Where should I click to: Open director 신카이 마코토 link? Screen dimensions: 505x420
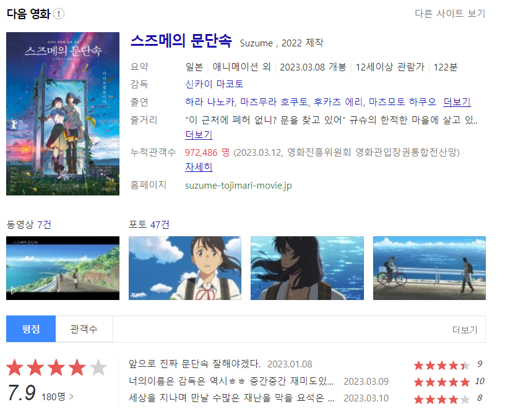pyautogui.click(x=214, y=84)
